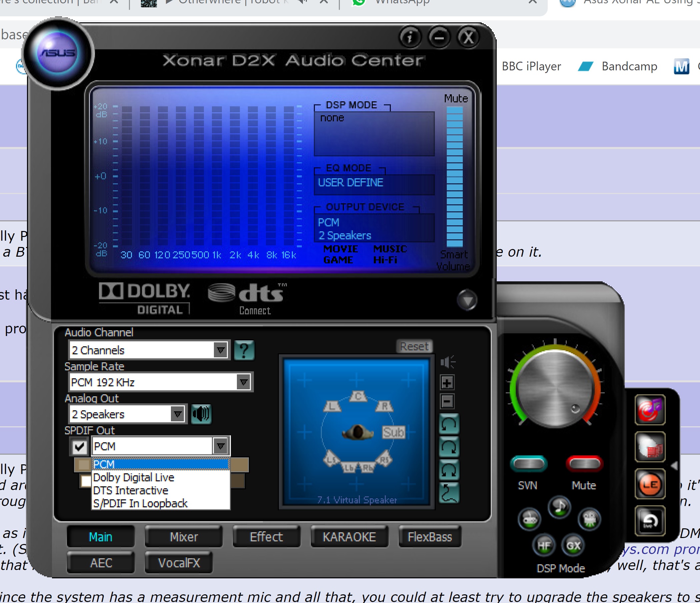Open the Effect tab
Screen dimensions: 700x603
click(266, 537)
